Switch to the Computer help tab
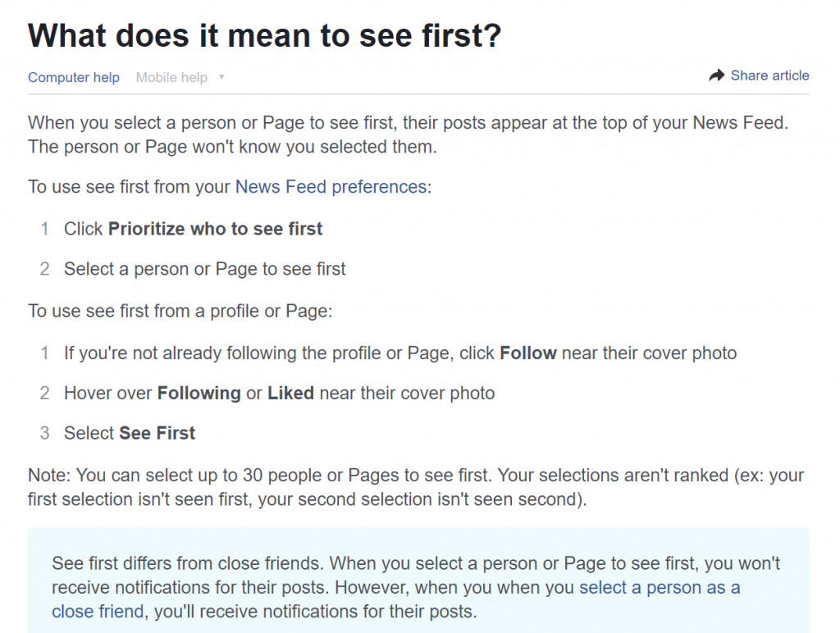Viewport: 840px width, 633px height. coord(74,78)
